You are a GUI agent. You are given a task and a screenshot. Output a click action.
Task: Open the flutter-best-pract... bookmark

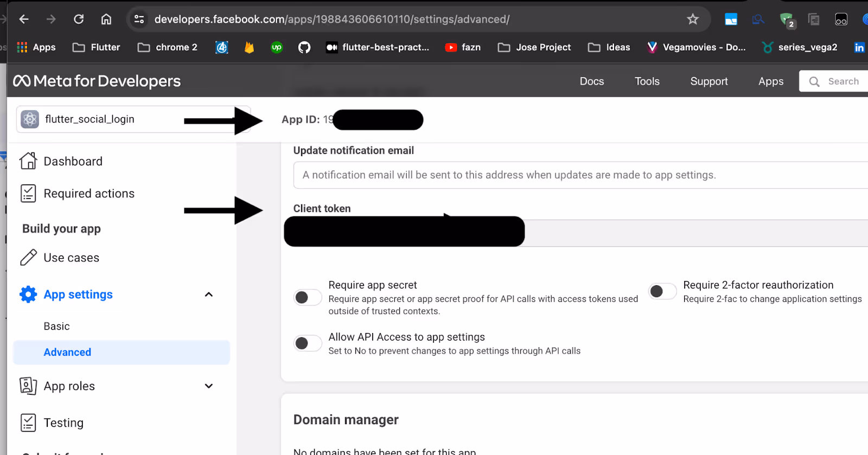pos(378,48)
